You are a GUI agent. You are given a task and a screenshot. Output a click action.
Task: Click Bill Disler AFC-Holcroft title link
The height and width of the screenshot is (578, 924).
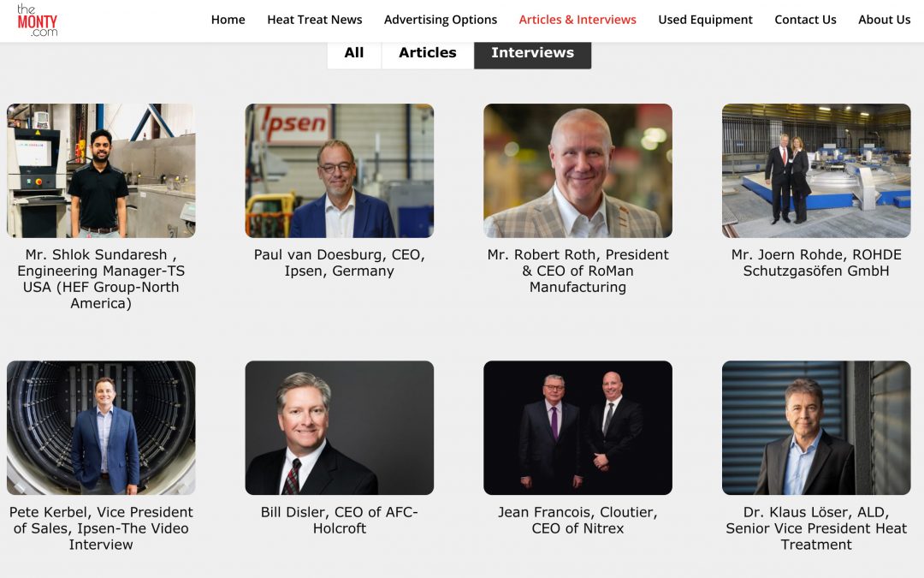340,521
